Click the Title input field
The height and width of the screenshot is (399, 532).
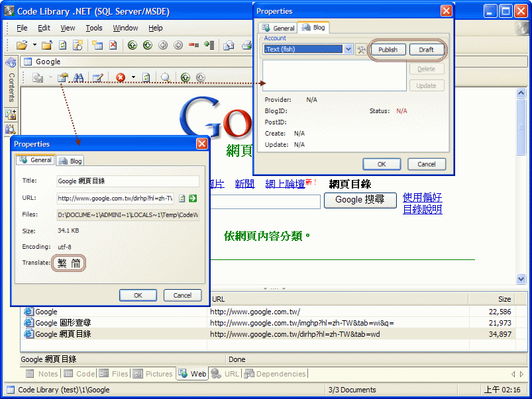(128, 181)
